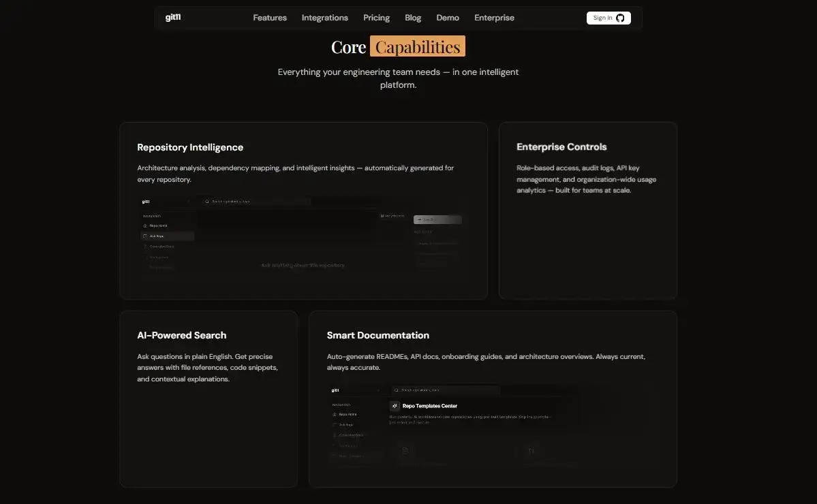This screenshot has width=817, height=504.
Task: Select the Repository Intelligence card heading
Action: pyautogui.click(x=190, y=147)
